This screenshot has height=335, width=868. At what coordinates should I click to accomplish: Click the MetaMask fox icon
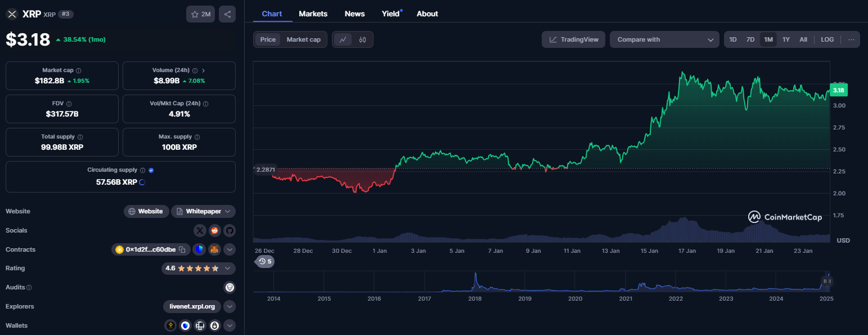coord(214,249)
